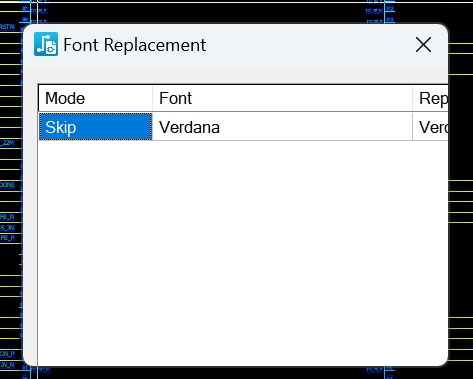Click the partially visible Rep column header
This screenshot has width=473, height=379.
[x=430, y=98]
